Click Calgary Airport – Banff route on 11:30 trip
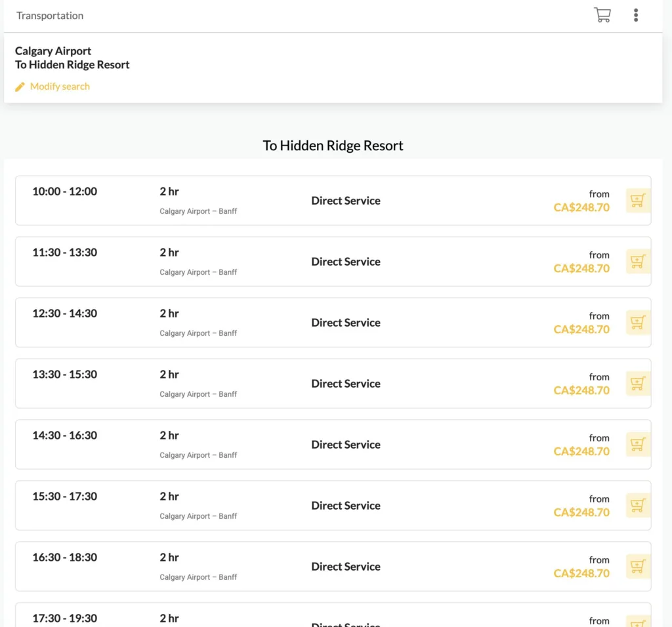The width and height of the screenshot is (672, 627). (x=198, y=272)
